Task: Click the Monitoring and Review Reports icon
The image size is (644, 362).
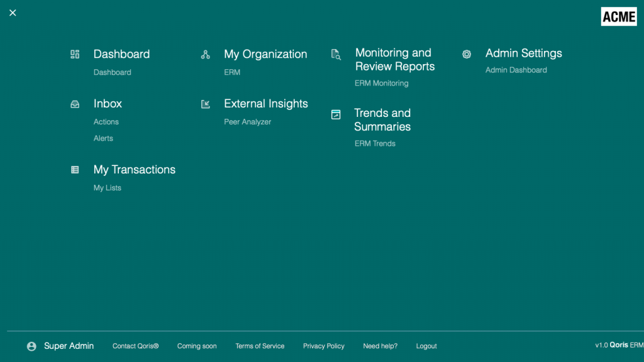Action: (336, 54)
